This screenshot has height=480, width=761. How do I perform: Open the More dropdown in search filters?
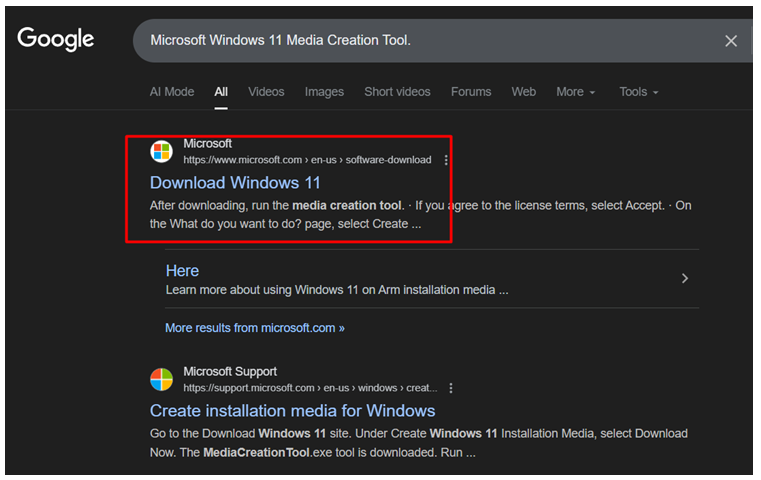575,92
